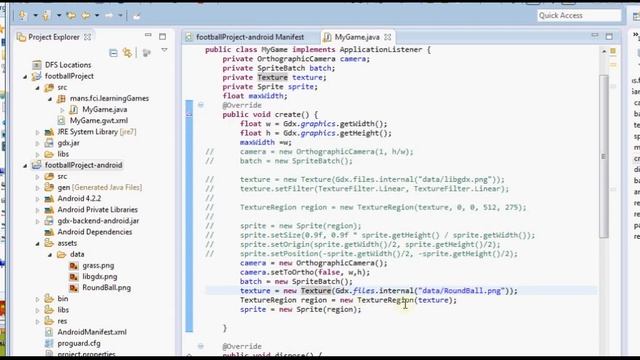Maximize the Project Explorer panel

click(x=162, y=36)
